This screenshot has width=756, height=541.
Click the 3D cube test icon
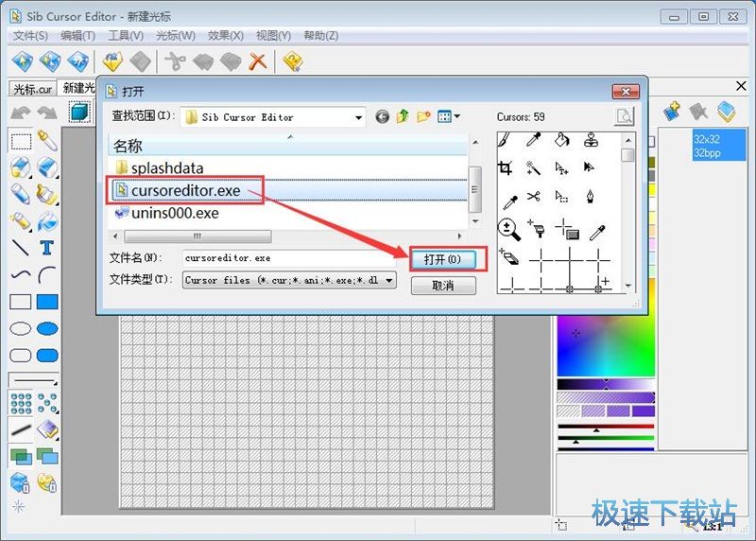(x=79, y=112)
